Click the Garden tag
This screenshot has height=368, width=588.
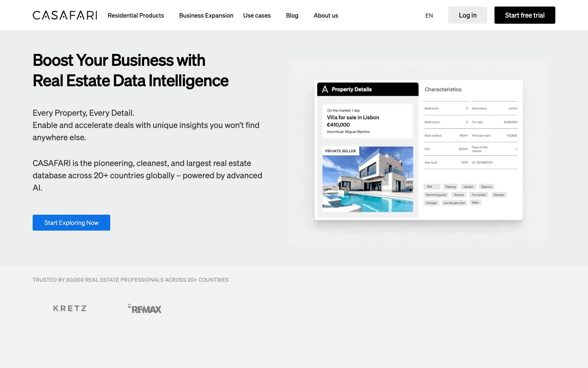[468, 187]
